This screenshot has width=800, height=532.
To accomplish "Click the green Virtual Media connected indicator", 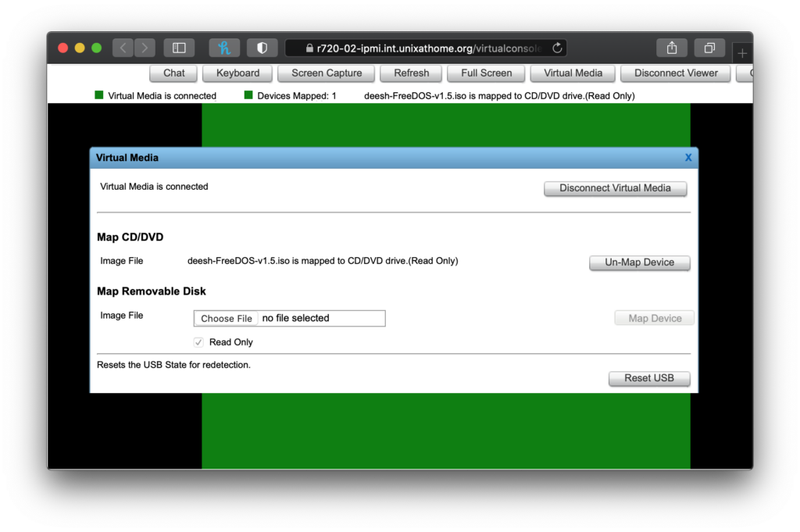I will coord(99,95).
